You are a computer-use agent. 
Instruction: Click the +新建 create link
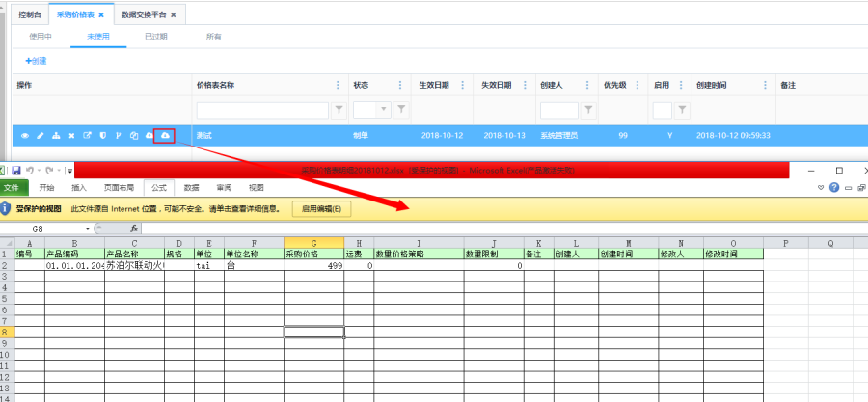click(36, 61)
